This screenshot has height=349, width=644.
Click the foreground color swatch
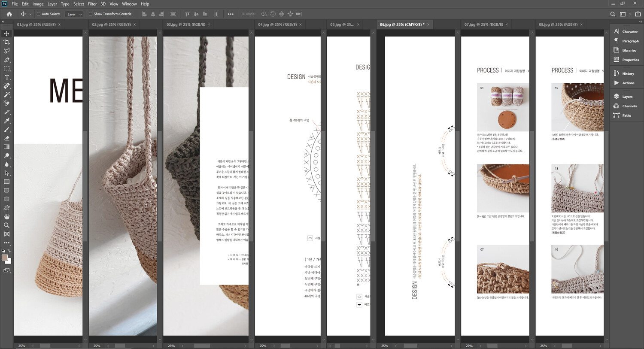click(x=5, y=258)
